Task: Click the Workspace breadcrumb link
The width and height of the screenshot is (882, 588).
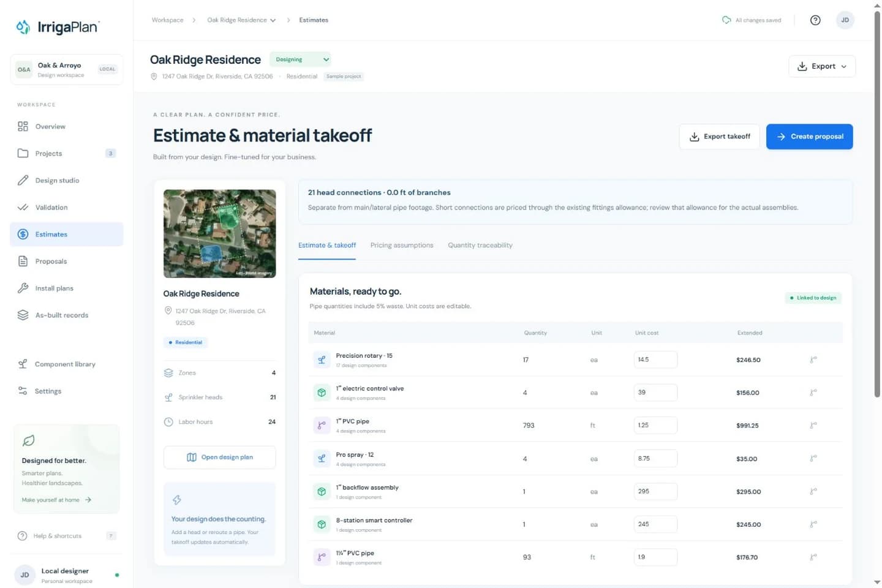Action: pos(168,20)
